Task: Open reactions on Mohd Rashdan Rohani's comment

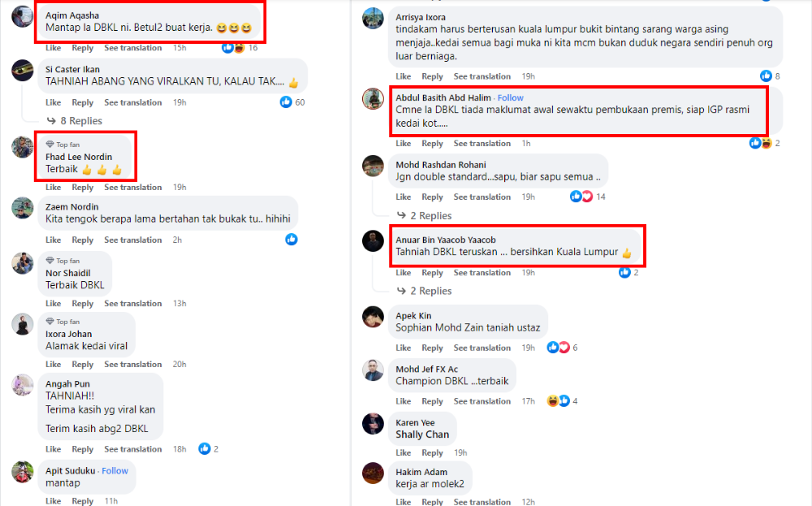Action: pos(587,197)
